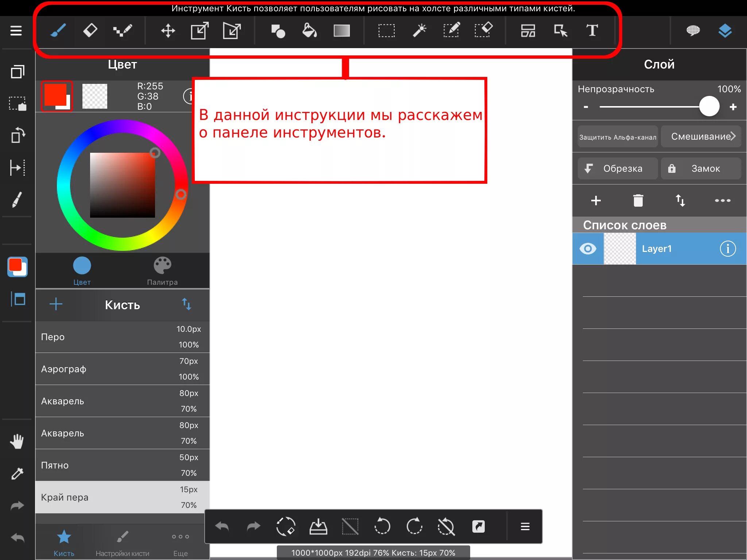Select the Magic Wand tool

[x=419, y=31]
